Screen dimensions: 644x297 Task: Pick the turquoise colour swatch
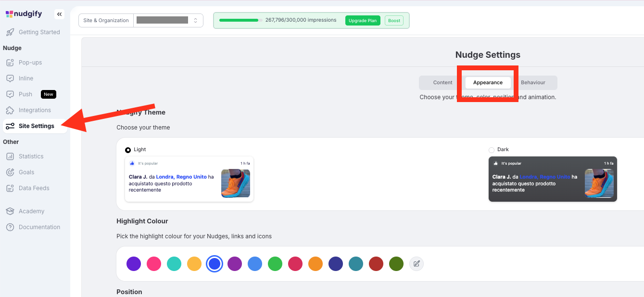[x=174, y=264]
